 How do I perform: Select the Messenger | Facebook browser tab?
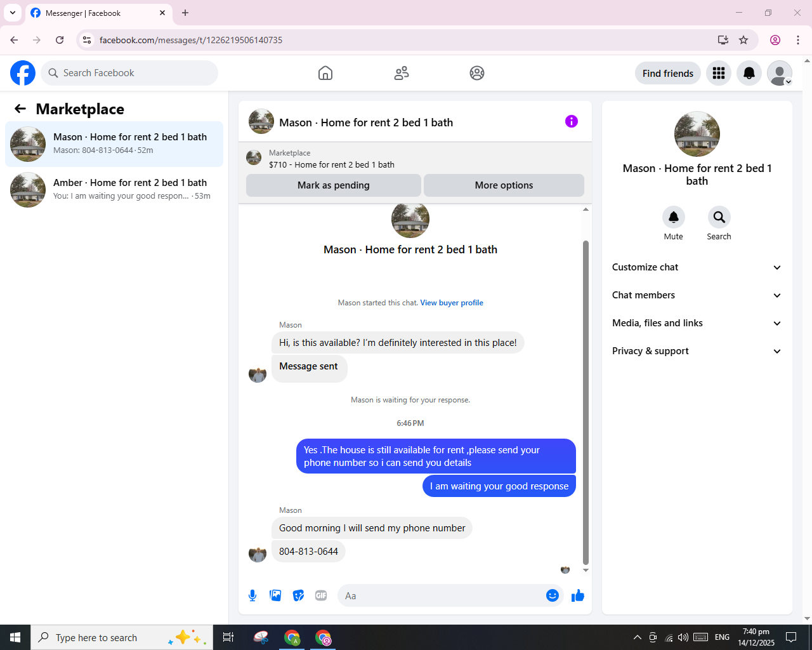(98, 13)
